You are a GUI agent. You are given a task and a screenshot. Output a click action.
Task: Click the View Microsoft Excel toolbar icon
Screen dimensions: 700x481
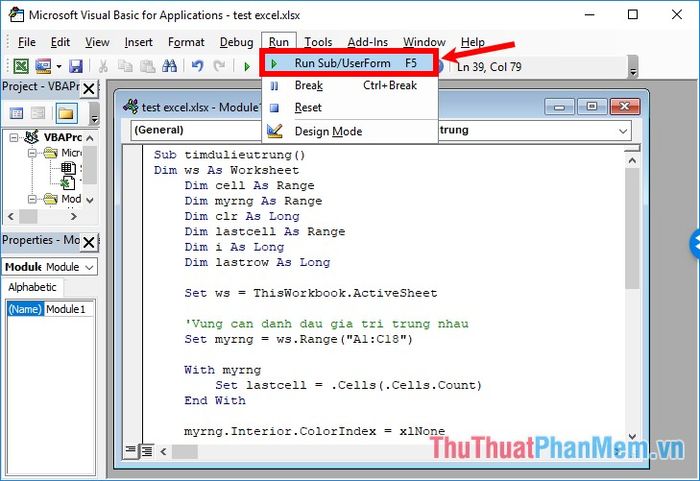(21, 66)
